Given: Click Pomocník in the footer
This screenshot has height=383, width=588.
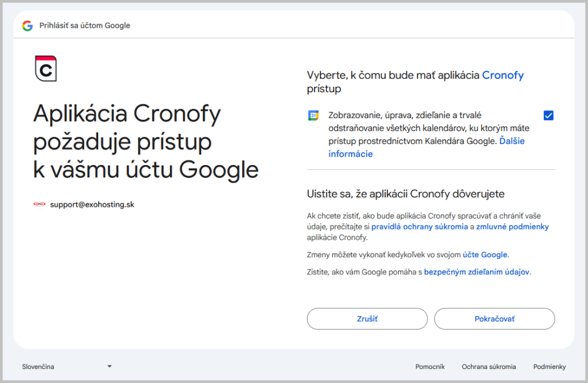Looking at the screenshot, I should click(x=430, y=366).
